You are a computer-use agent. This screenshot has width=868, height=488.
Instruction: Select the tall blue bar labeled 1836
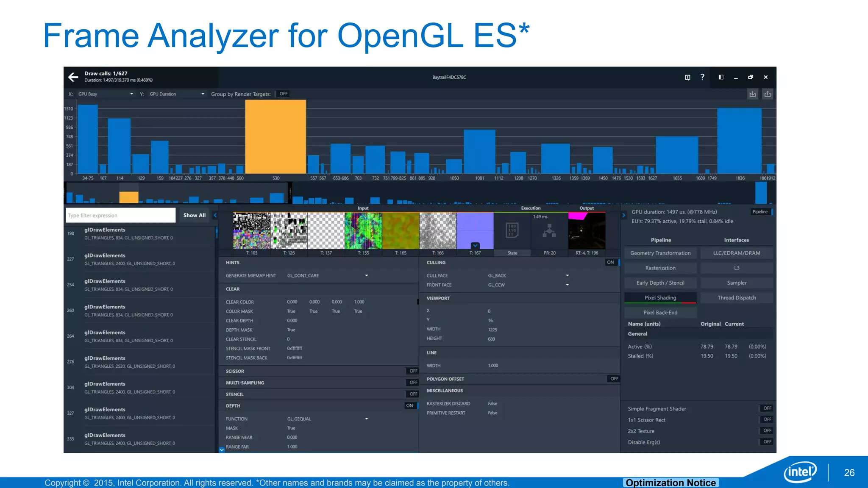740,141
